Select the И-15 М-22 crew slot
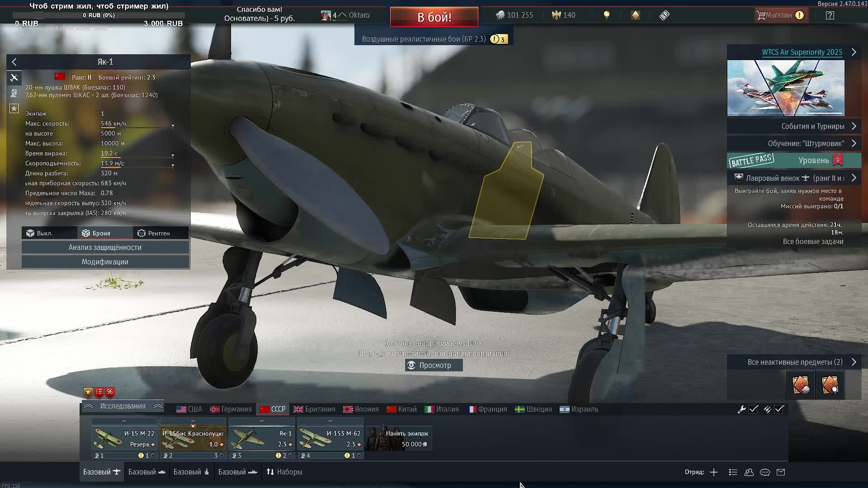868x488 pixels. 124,439
